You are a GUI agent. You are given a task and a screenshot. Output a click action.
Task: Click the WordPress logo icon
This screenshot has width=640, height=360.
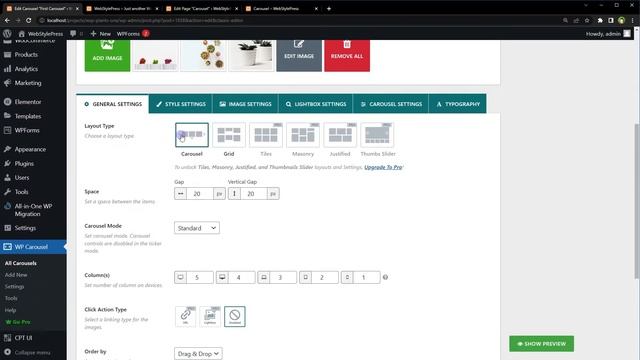click(7, 34)
